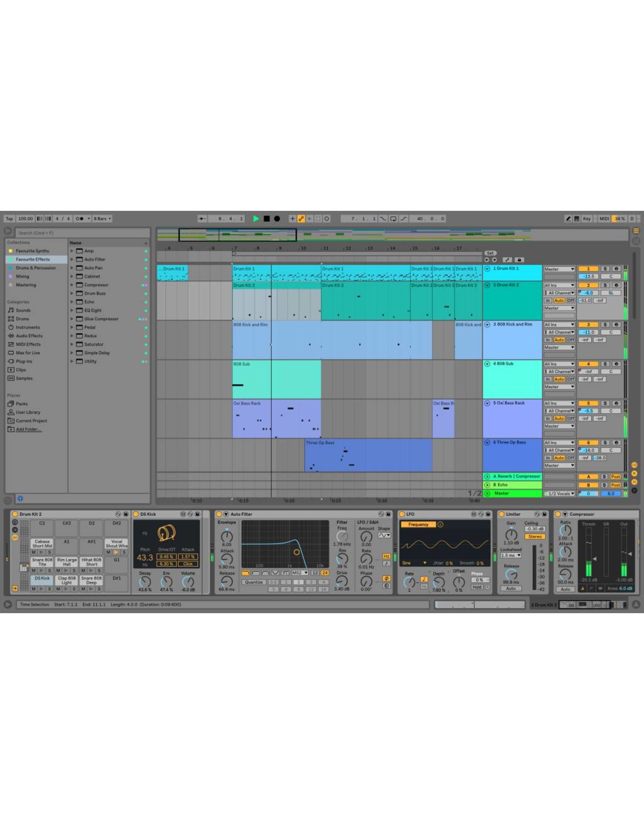Screen dimensions: 644x824
Task: Click the Set locator button
Action: 490,253
